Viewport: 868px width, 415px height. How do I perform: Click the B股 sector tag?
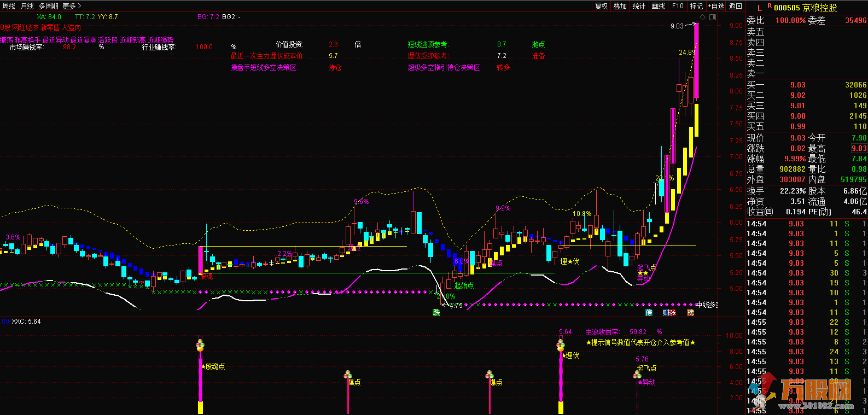6,27
